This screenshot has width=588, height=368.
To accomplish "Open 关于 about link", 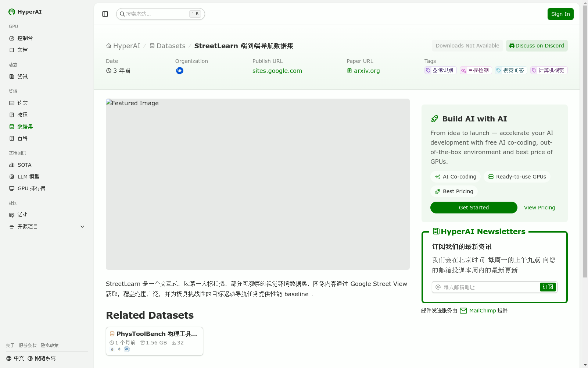I will (10, 346).
